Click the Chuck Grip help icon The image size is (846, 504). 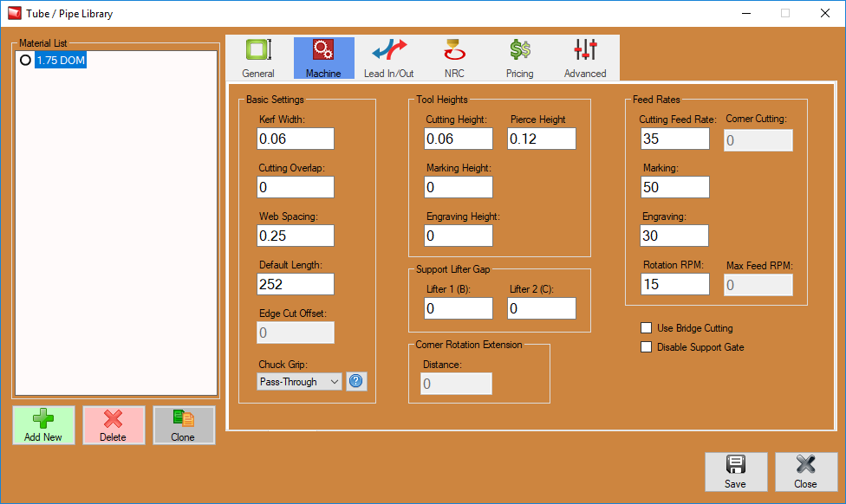coord(356,382)
